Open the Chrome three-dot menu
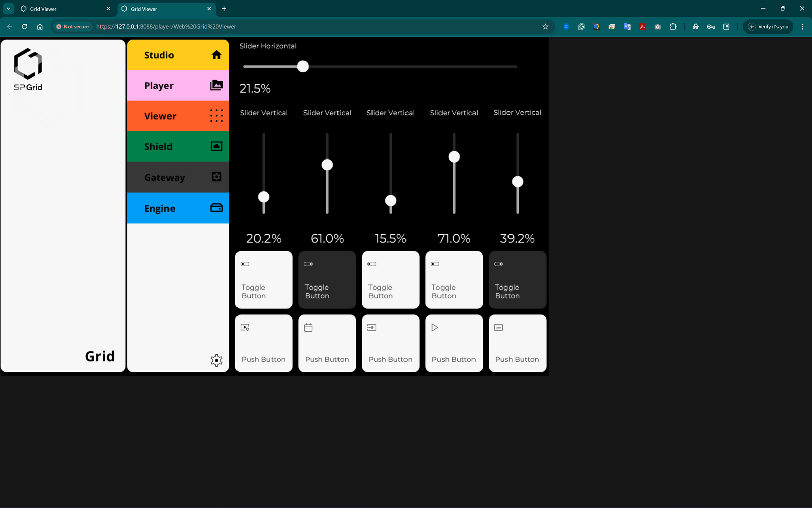812x508 pixels. [x=802, y=27]
